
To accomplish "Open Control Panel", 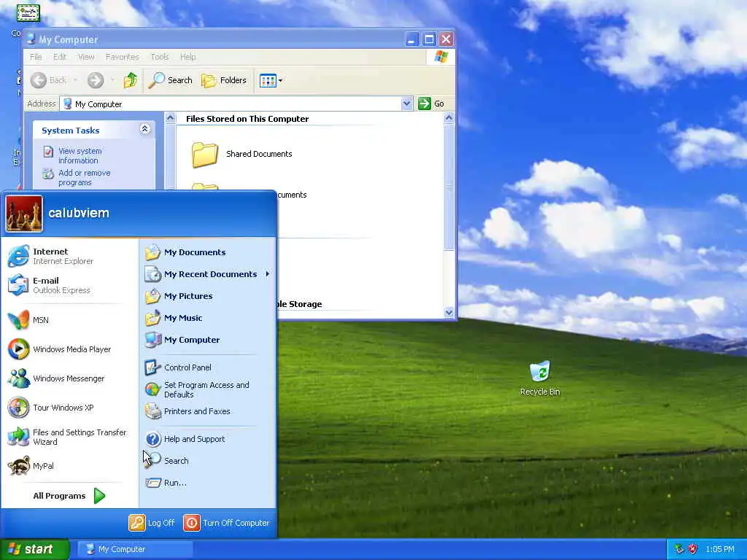I will coord(178,367).
